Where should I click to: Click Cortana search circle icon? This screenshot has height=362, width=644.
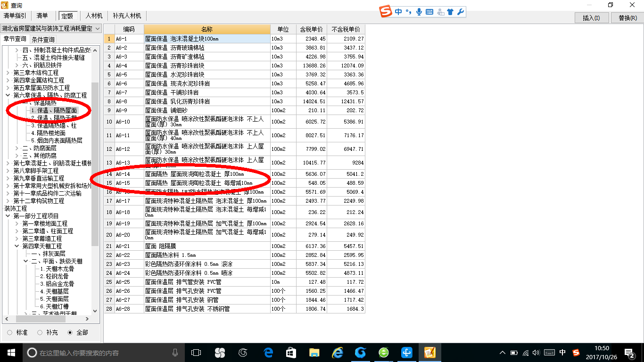click(x=32, y=353)
